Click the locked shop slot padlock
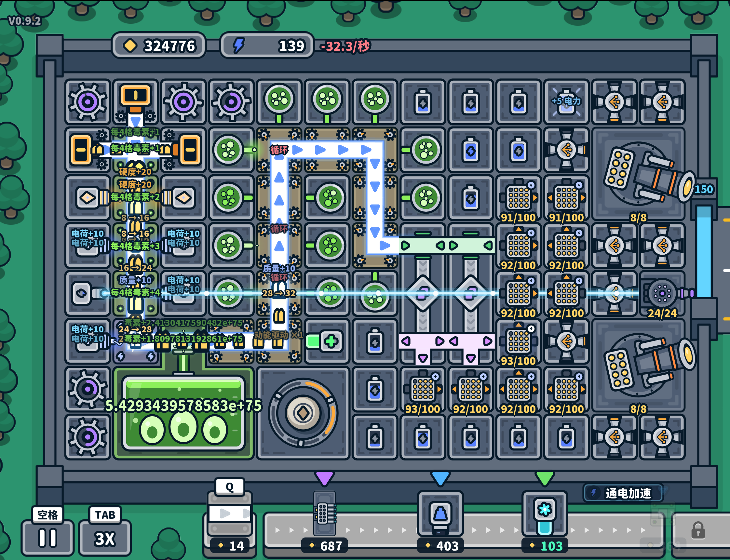This screenshot has height=560, width=730. 698,531
